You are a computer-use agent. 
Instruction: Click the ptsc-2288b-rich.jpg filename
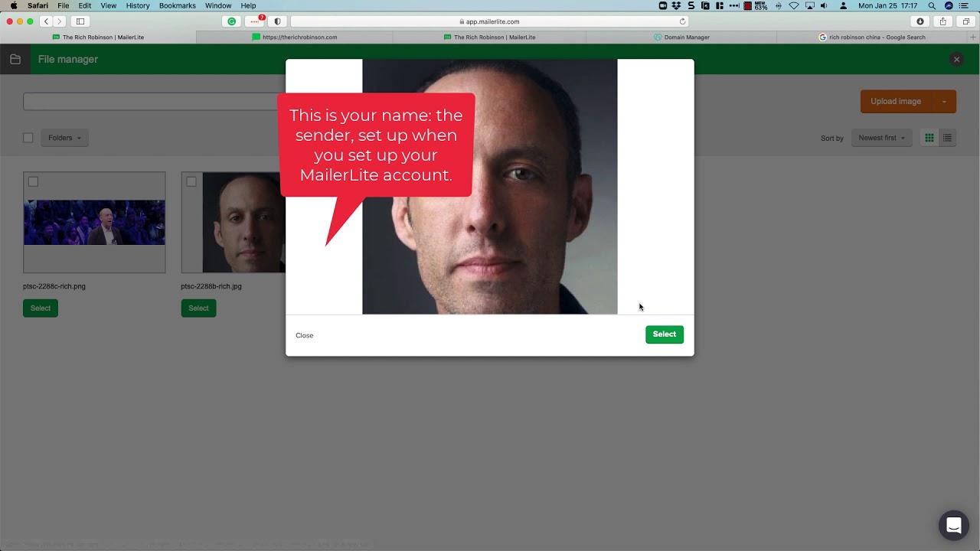211,286
